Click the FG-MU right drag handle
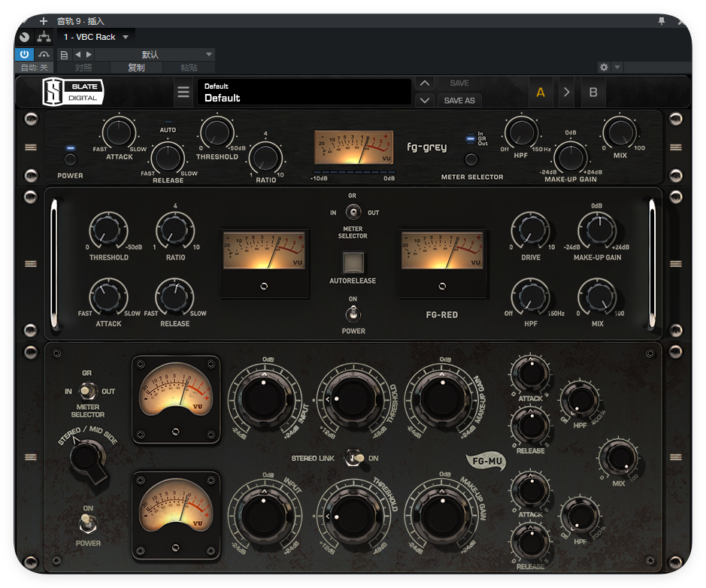Image resolution: width=706 pixels, height=588 pixels. pyautogui.click(x=675, y=457)
